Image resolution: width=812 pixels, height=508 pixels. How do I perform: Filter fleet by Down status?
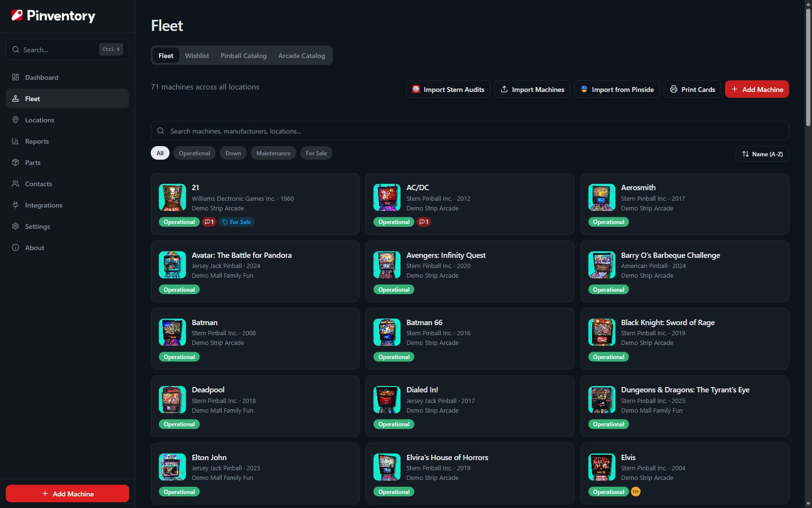pyautogui.click(x=233, y=153)
